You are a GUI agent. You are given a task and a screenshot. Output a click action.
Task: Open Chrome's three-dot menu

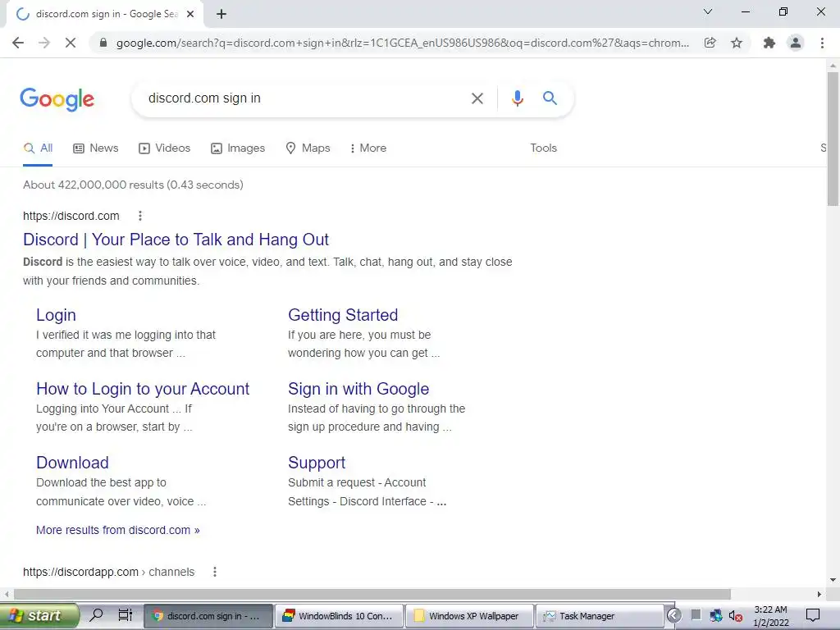pyautogui.click(x=822, y=43)
